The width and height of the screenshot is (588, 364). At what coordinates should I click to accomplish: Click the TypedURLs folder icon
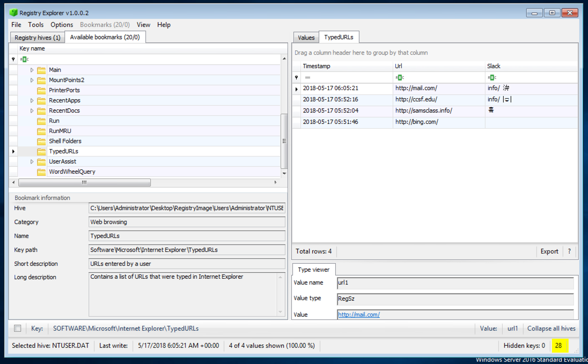point(42,152)
